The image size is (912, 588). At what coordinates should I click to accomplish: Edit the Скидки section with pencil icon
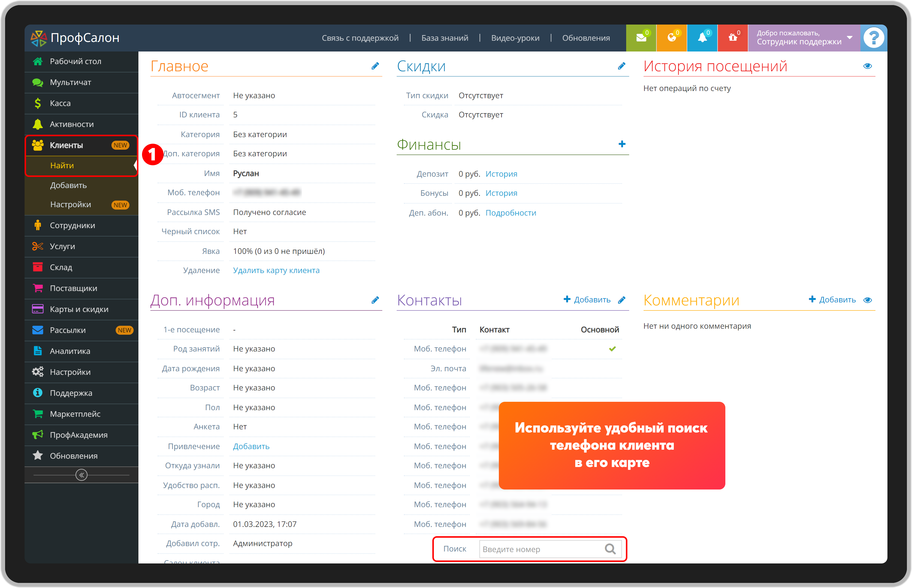point(622,66)
